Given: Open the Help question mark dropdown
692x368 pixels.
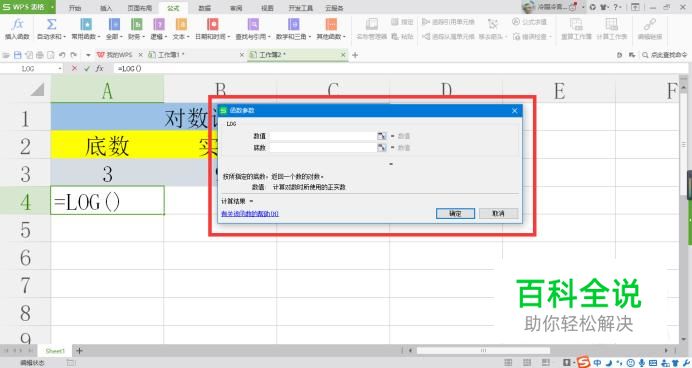Looking at the screenshot, I should (x=617, y=7).
